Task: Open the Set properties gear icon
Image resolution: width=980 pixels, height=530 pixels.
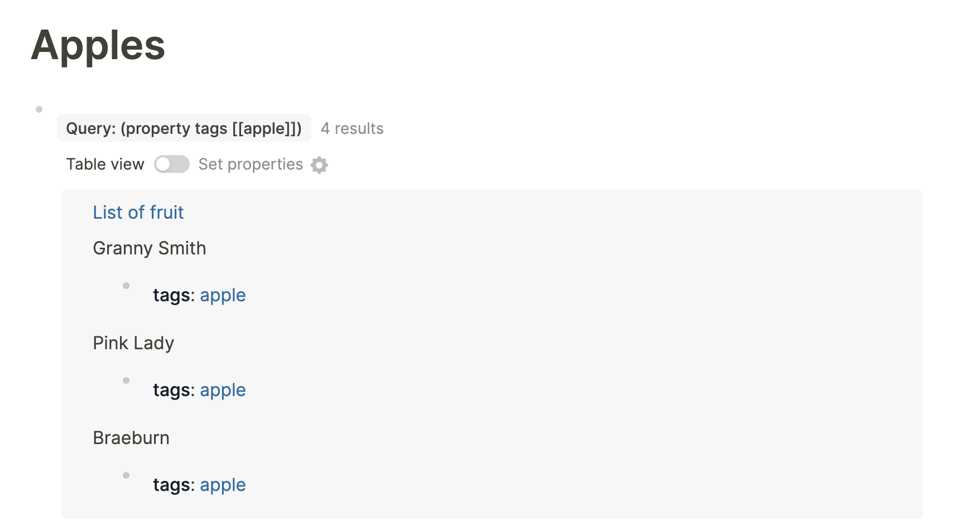Action: 319,165
